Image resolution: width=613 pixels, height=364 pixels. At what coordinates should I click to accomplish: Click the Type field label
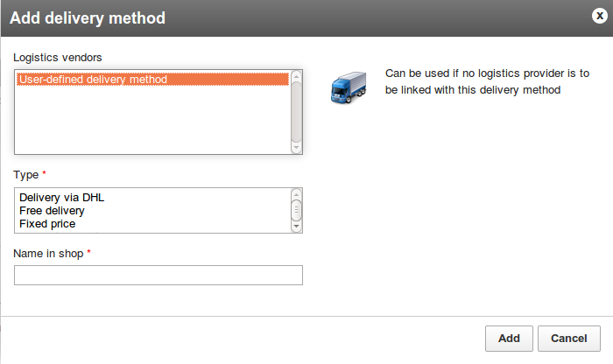pyautogui.click(x=25, y=175)
